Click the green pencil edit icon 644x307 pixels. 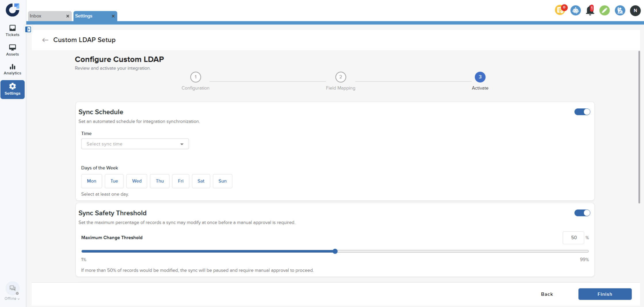[x=604, y=11]
